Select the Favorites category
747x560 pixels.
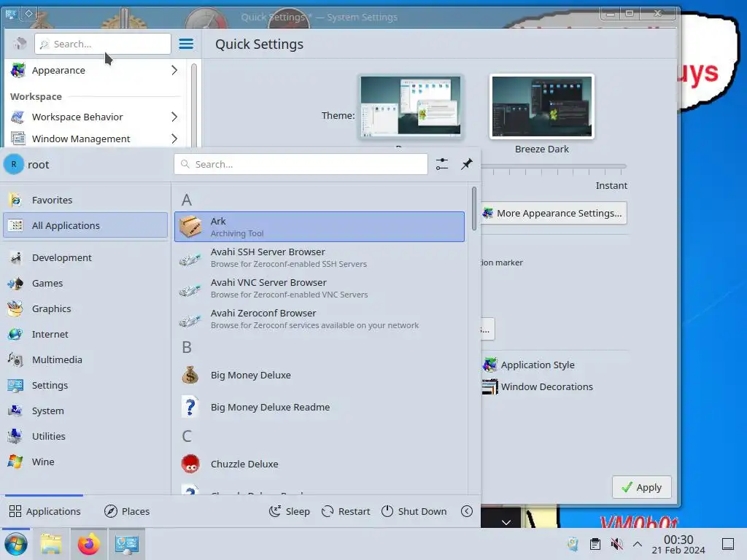coord(85,200)
